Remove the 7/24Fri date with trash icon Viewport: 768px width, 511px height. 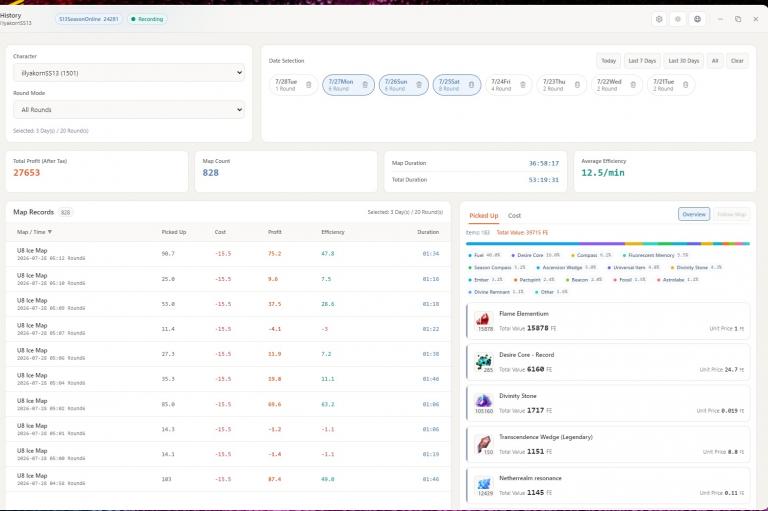(x=523, y=85)
